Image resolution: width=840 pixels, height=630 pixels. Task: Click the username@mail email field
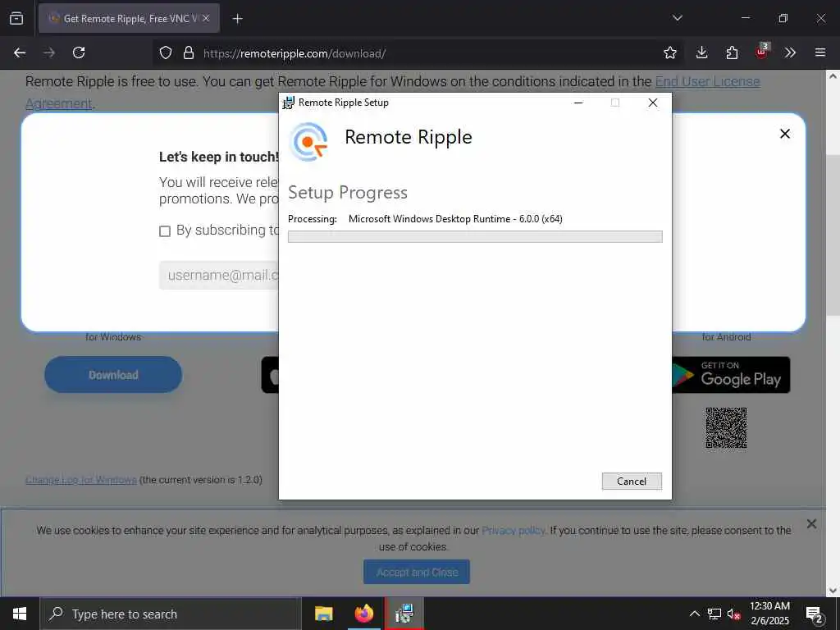219,276
